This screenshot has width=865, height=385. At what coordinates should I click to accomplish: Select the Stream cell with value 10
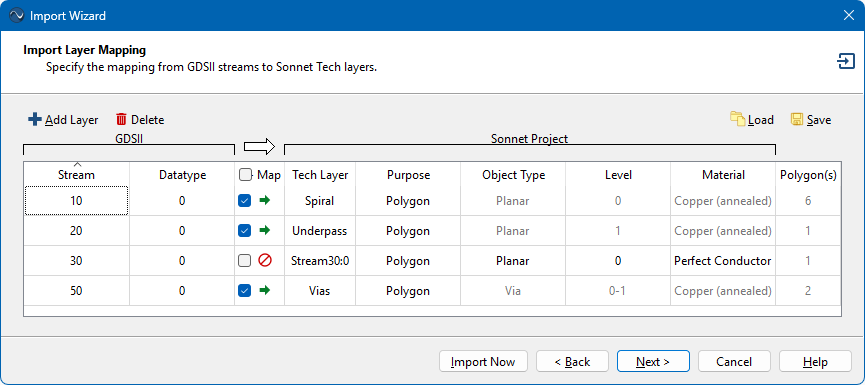tap(77, 201)
